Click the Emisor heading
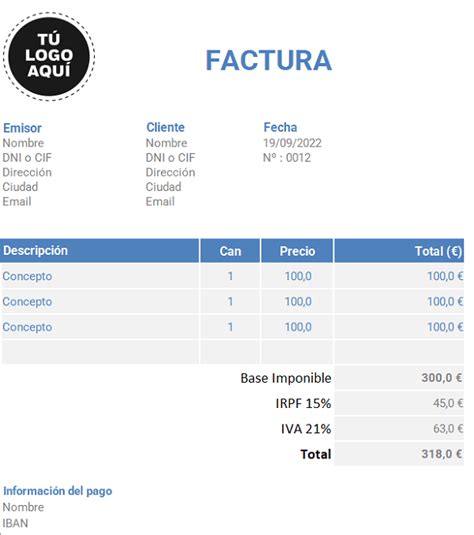This screenshot has height=535, width=474. pos(22,128)
